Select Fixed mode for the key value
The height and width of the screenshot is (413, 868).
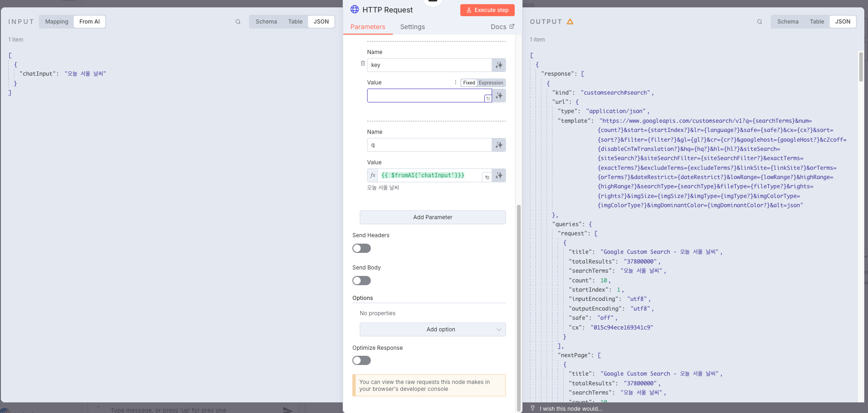[469, 83]
